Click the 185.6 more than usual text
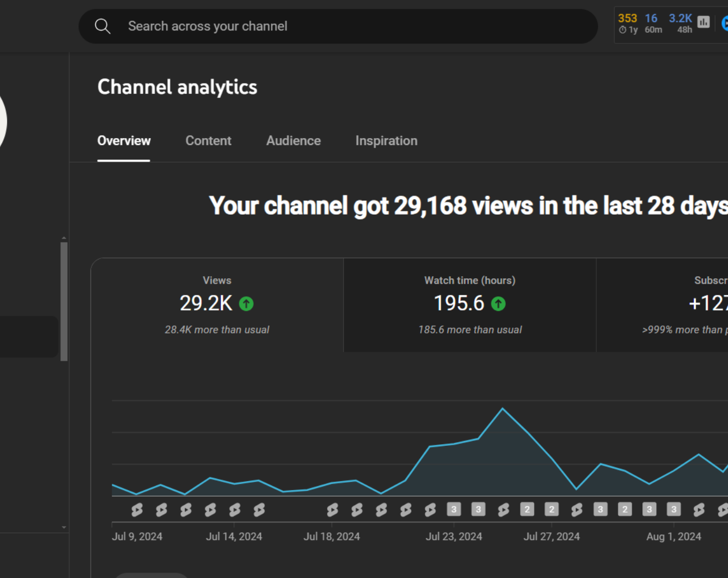 [470, 330]
